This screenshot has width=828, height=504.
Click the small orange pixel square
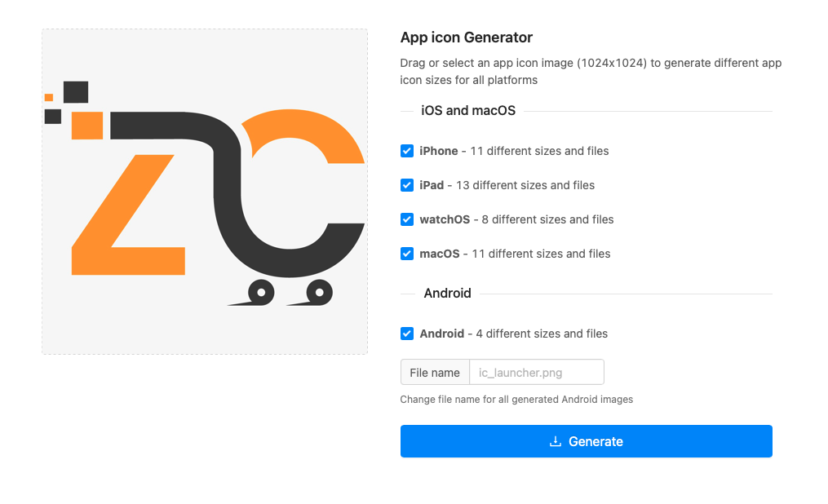pos(49,97)
